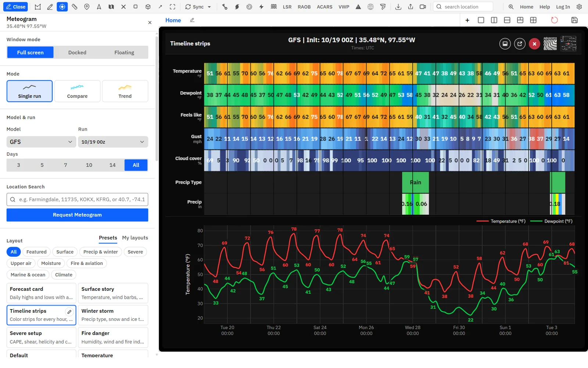Choose the two-column split layout icon

[x=494, y=20]
